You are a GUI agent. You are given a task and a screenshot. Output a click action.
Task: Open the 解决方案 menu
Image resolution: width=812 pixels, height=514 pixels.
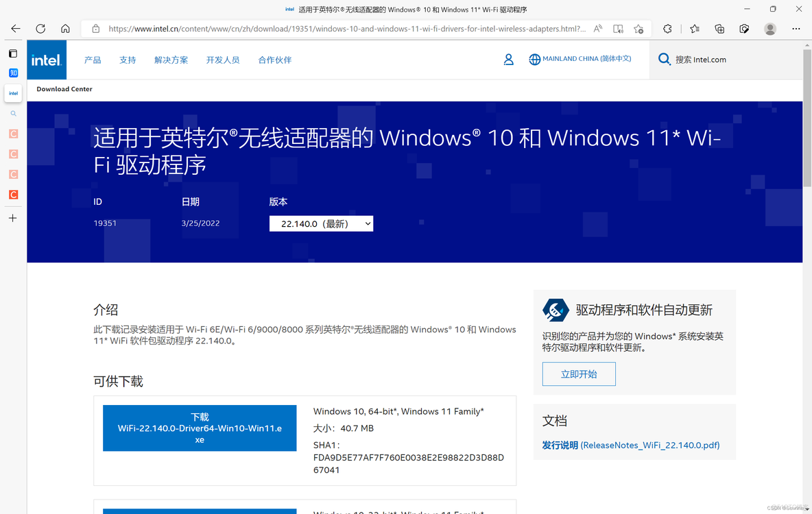coord(171,60)
